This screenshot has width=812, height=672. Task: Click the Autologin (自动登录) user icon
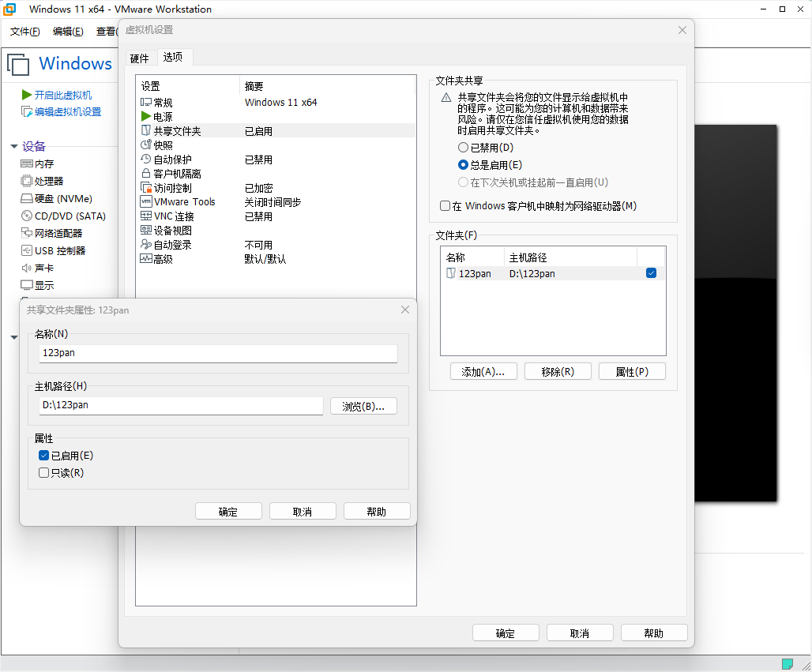(x=146, y=244)
